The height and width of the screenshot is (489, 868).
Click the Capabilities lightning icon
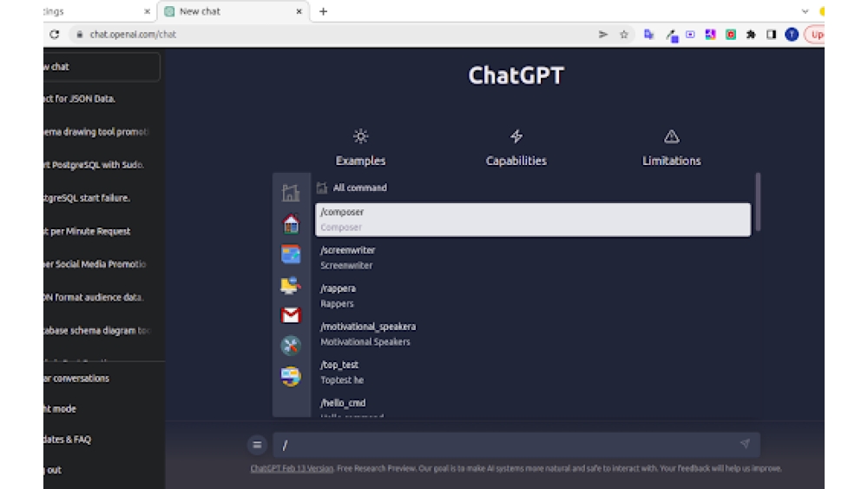tap(516, 136)
